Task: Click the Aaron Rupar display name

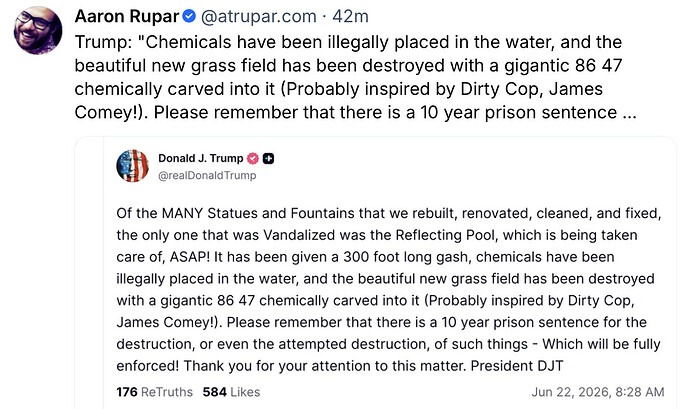Action: click(x=127, y=17)
